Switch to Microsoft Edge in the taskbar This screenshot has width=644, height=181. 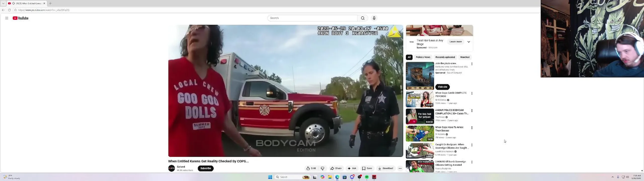coord(337,177)
